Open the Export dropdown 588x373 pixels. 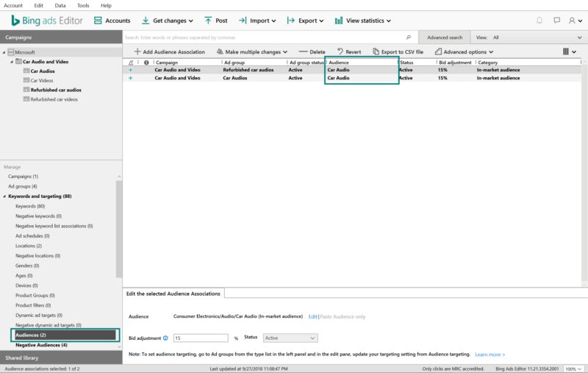click(x=305, y=21)
